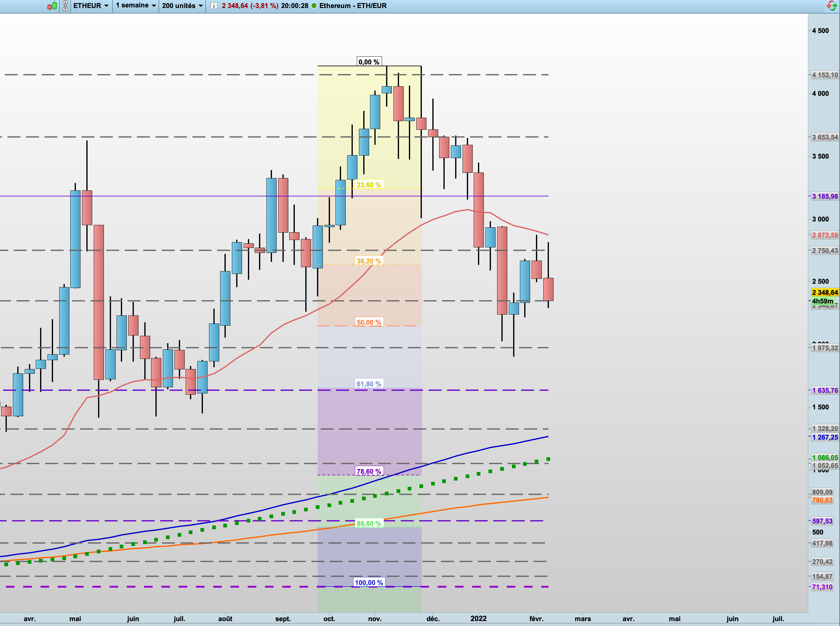840x626 pixels.
Task: Click the refresh arrows icon top right
Action: coord(831,6)
